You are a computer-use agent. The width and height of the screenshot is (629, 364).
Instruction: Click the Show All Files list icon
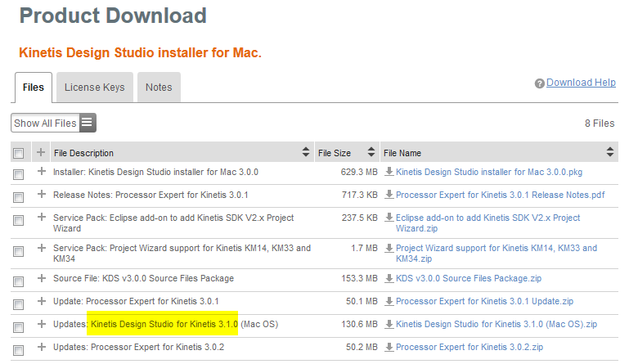88,123
